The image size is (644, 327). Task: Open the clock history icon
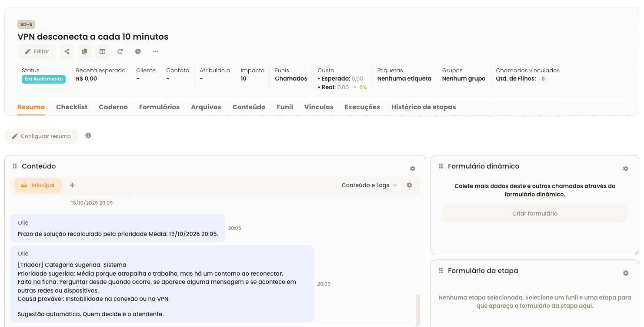pyautogui.click(x=138, y=51)
